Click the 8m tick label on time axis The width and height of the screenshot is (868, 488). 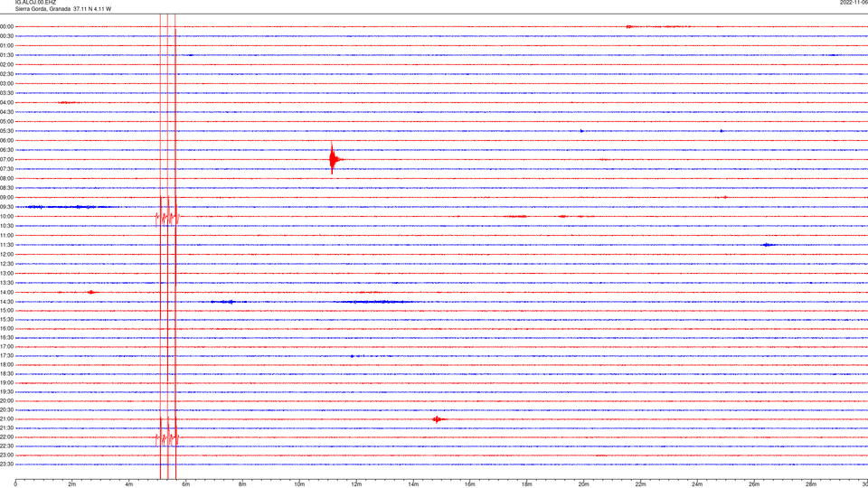coord(242,484)
